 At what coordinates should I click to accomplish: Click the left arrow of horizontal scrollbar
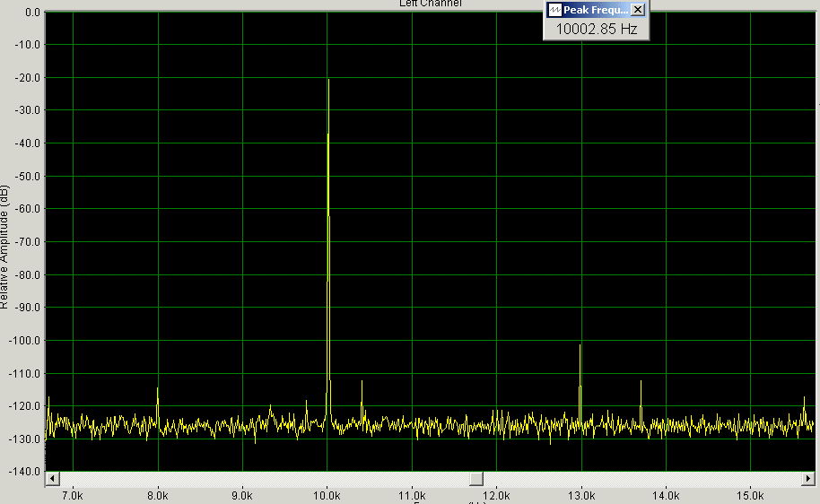tap(51, 478)
